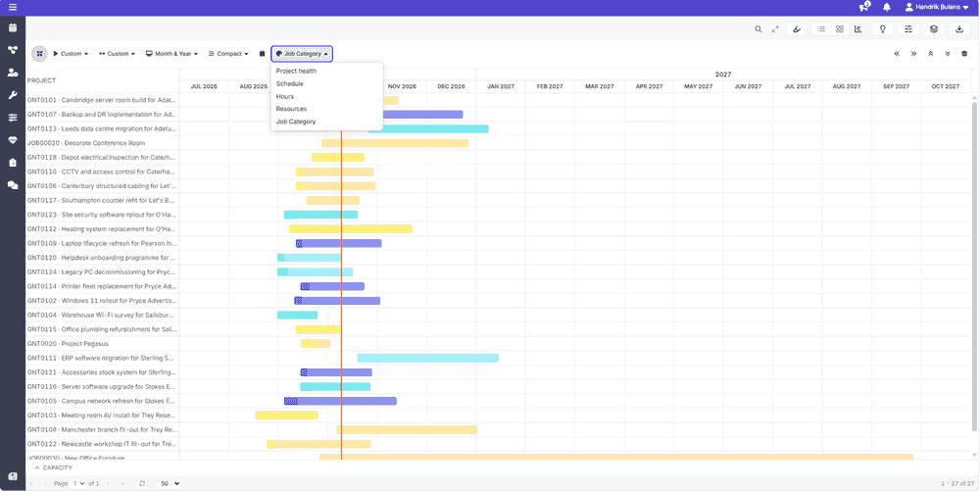Open the heartbeat health sidebar icon
This screenshot has width=980, height=491.
pos(13,140)
